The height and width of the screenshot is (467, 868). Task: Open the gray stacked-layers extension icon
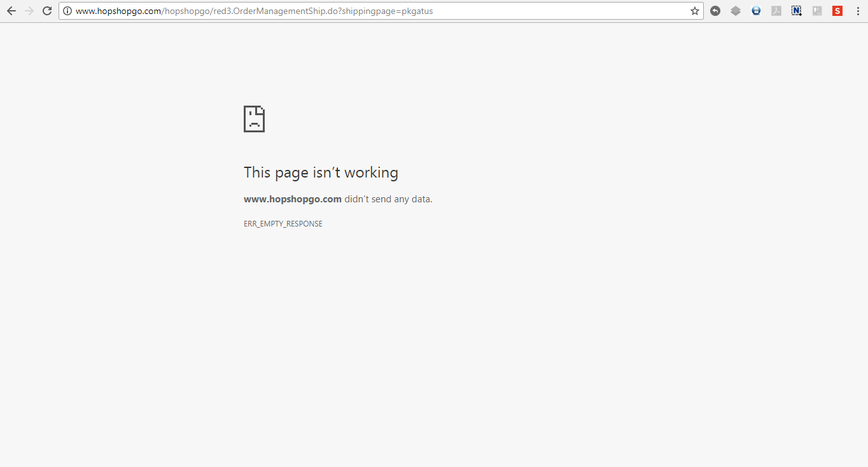point(736,11)
